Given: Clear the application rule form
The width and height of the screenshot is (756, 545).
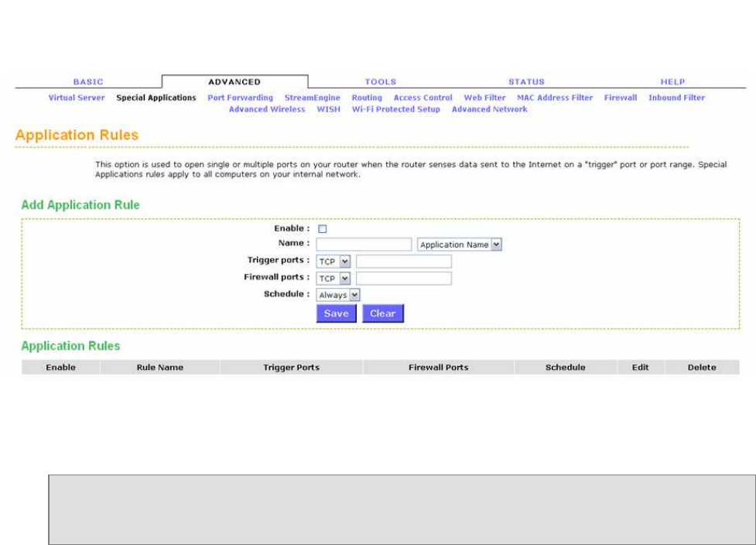Looking at the screenshot, I should pyautogui.click(x=383, y=314).
